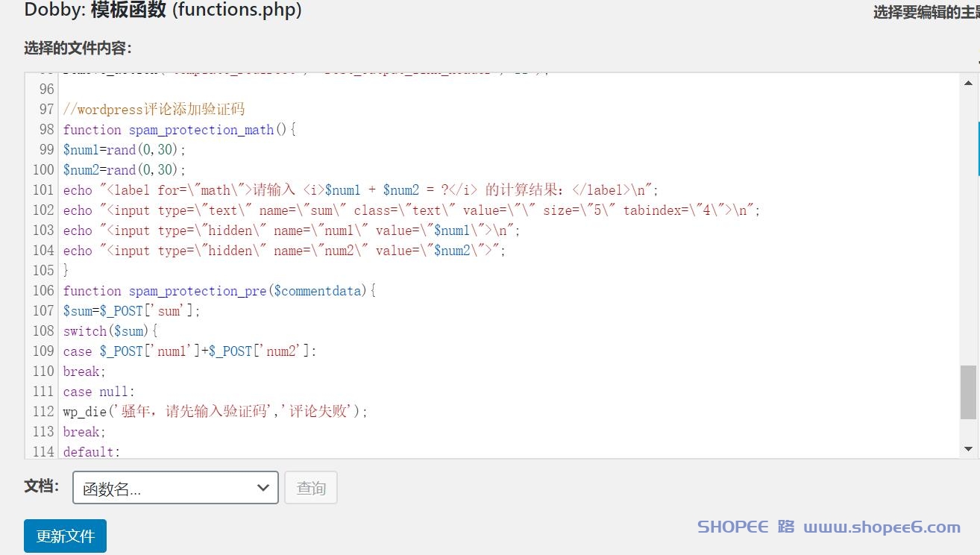
Task: Open the 函数名... documentation dropdown
Action: [x=175, y=488]
